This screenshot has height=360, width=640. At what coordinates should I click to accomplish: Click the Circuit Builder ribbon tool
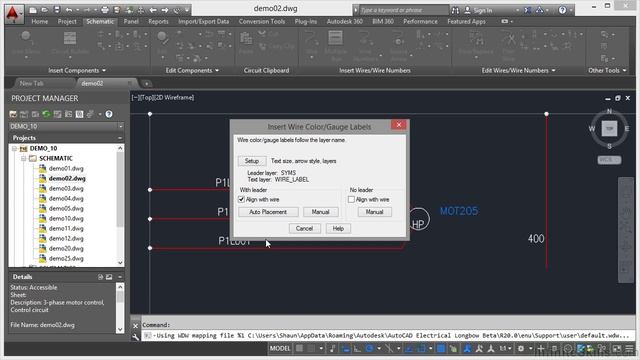click(70, 44)
